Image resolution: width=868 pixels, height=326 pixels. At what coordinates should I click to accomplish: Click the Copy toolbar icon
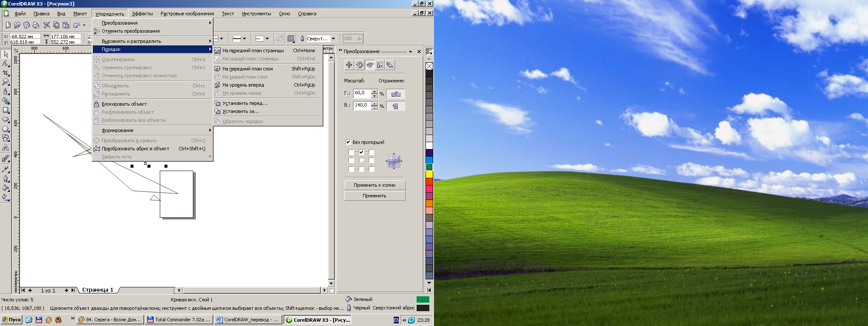56,25
